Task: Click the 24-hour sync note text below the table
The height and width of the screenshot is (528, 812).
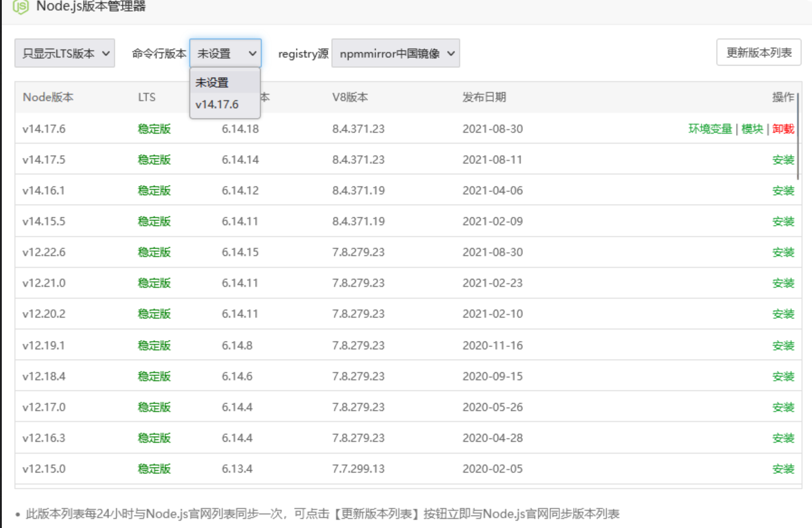Action: (322, 514)
